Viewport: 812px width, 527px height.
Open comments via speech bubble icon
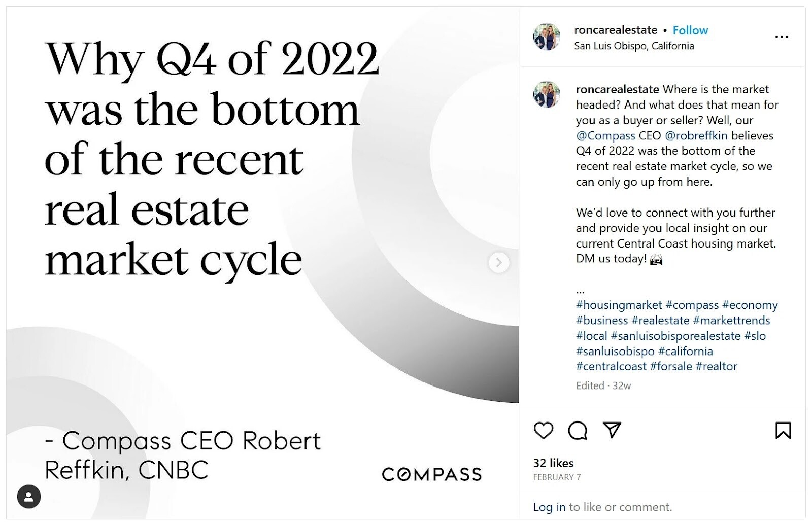click(x=578, y=431)
